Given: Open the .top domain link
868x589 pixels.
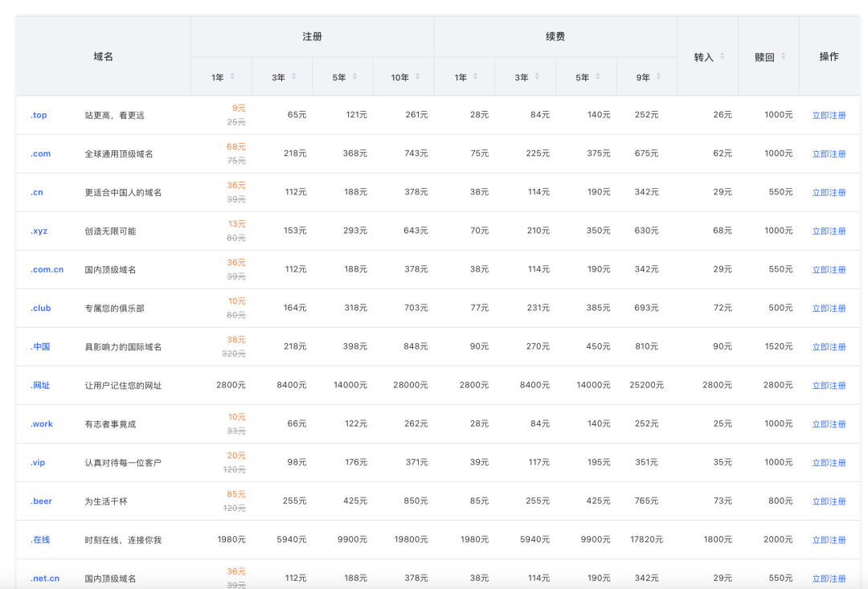Looking at the screenshot, I should pos(39,115).
